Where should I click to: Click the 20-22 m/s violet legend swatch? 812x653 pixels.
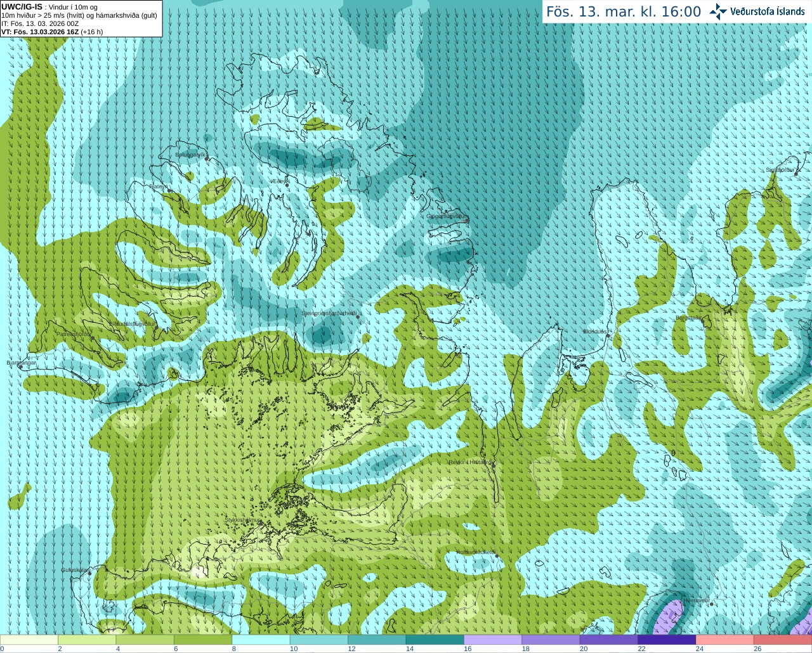point(609,640)
